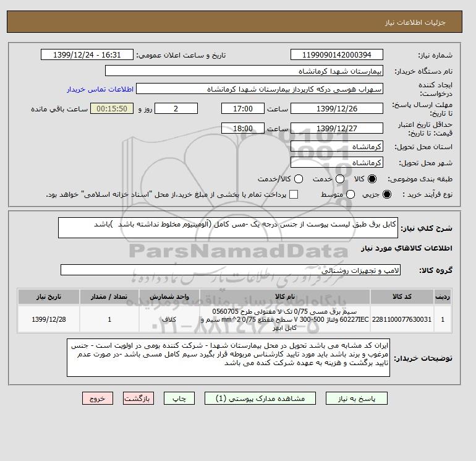Select the خدمت radio button
This screenshot has width=476, height=461.
point(340,179)
